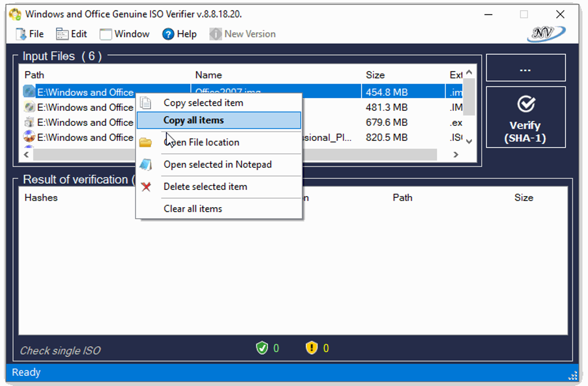
Task: Click the browse "..." button
Action: 526,68
